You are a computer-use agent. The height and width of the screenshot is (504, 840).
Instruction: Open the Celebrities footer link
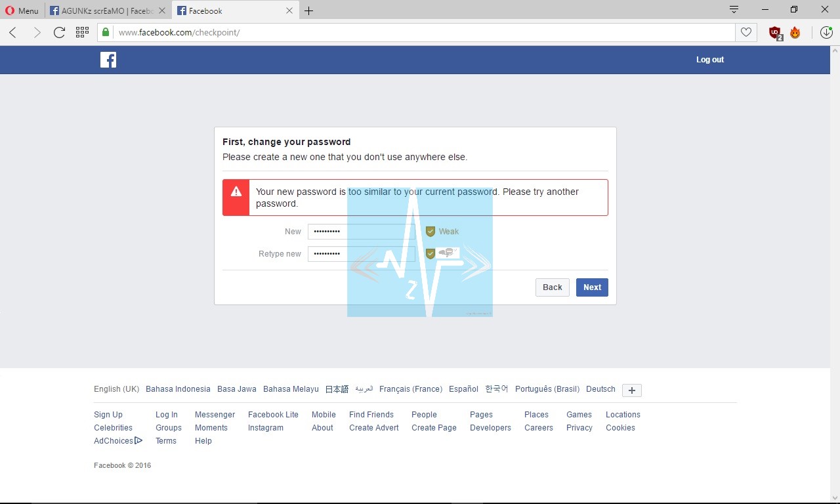click(113, 428)
